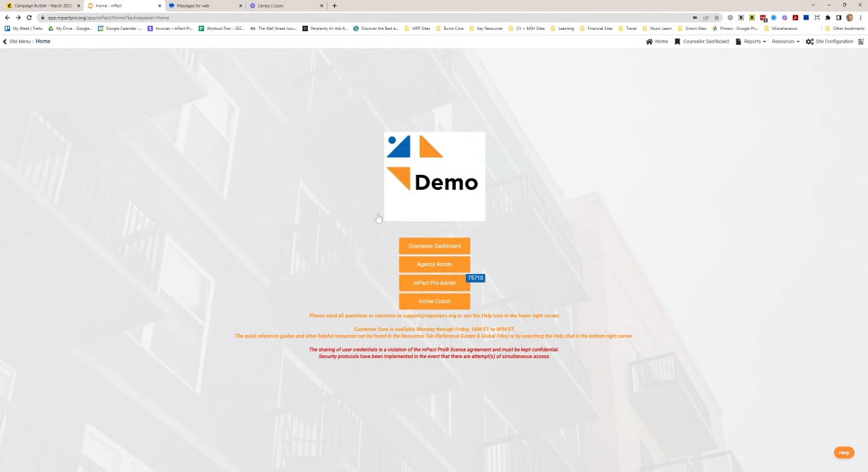Close the Library | Loom tab
This screenshot has width=868, height=472.
click(322, 5)
